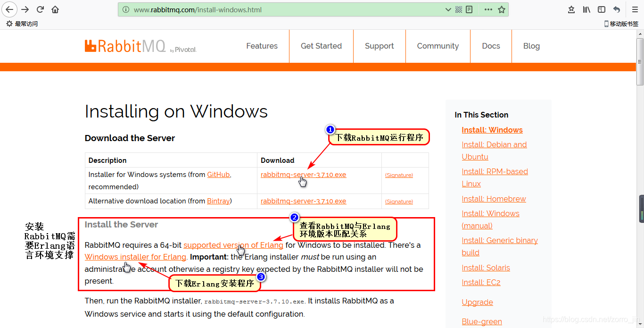The width and height of the screenshot is (644, 328).
Task: Click the Download column header
Action: click(x=277, y=160)
